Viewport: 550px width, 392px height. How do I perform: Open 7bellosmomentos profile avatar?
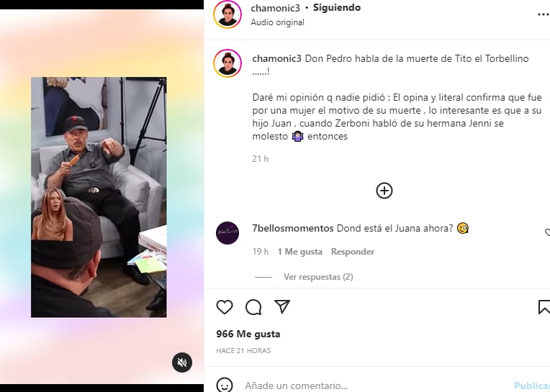pyautogui.click(x=227, y=232)
